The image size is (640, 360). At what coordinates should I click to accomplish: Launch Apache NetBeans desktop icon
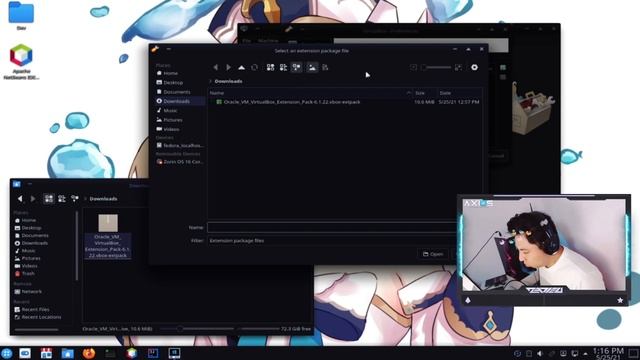pyautogui.click(x=21, y=61)
